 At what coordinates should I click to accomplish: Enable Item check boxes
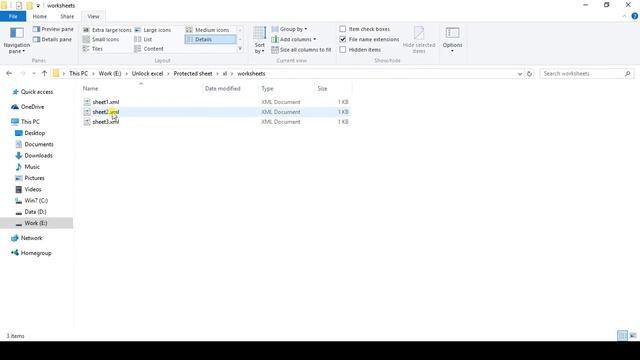click(x=343, y=29)
